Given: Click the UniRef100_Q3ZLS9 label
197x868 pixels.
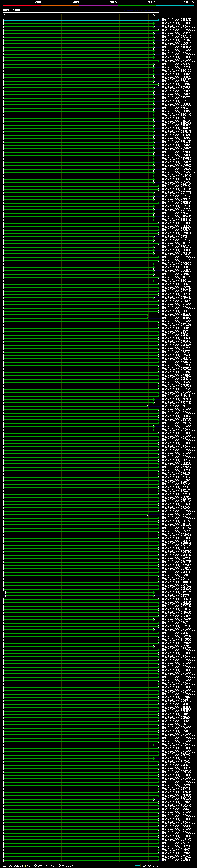Looking at the screenshot, I should click(x=176, y=64).
